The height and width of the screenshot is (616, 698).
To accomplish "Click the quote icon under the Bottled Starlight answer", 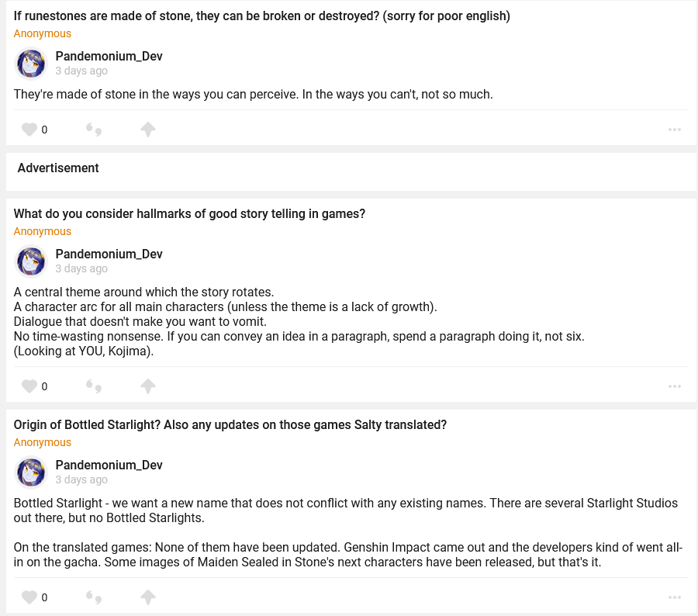I will tap(93, 597).
